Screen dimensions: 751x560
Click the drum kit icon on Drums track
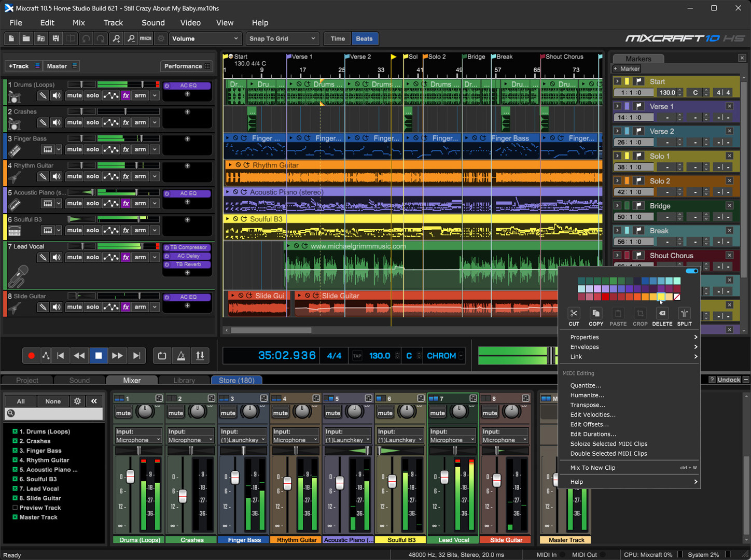pos(15,97)
